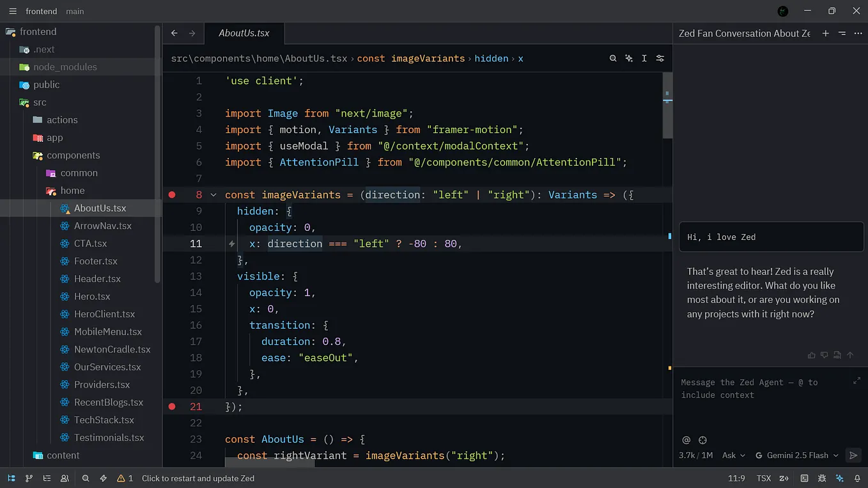Open notifications with the bell icon
This screenshot has width=868, height=488.
[x=857, y=478]
